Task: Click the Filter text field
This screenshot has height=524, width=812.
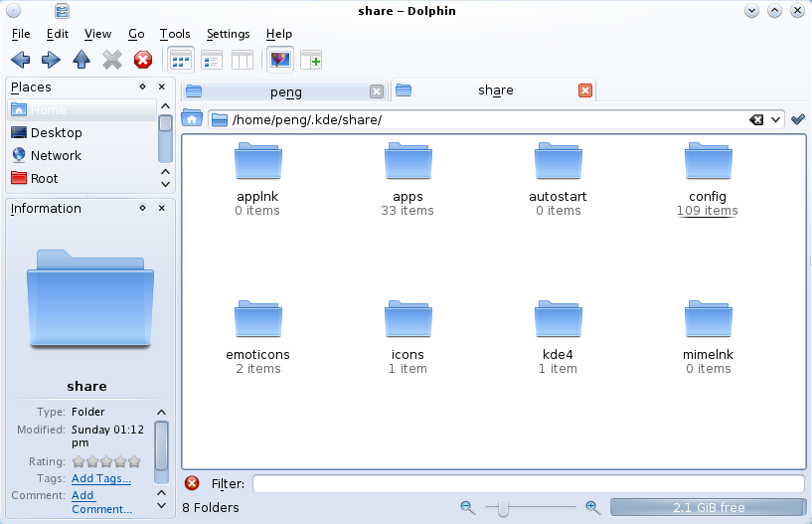Action: coord(528,483)
